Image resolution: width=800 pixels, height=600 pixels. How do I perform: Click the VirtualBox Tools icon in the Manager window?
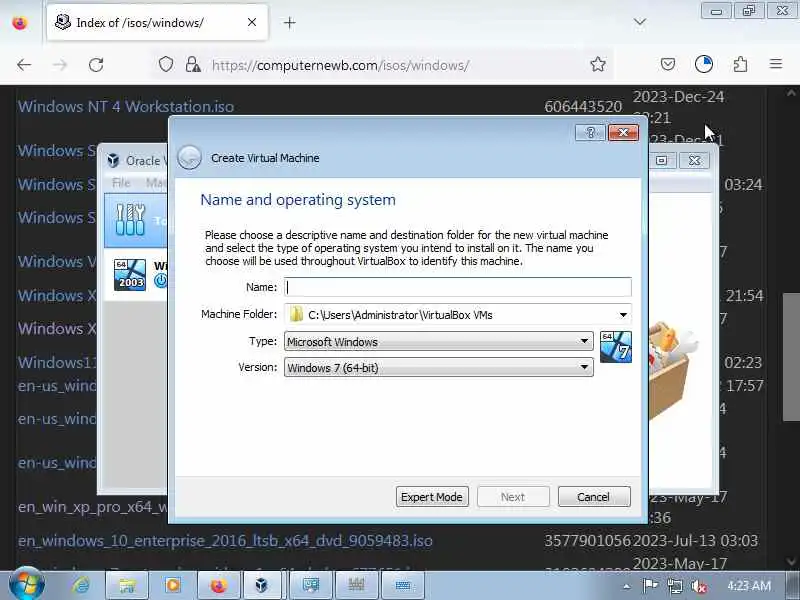tap(130, 220)
